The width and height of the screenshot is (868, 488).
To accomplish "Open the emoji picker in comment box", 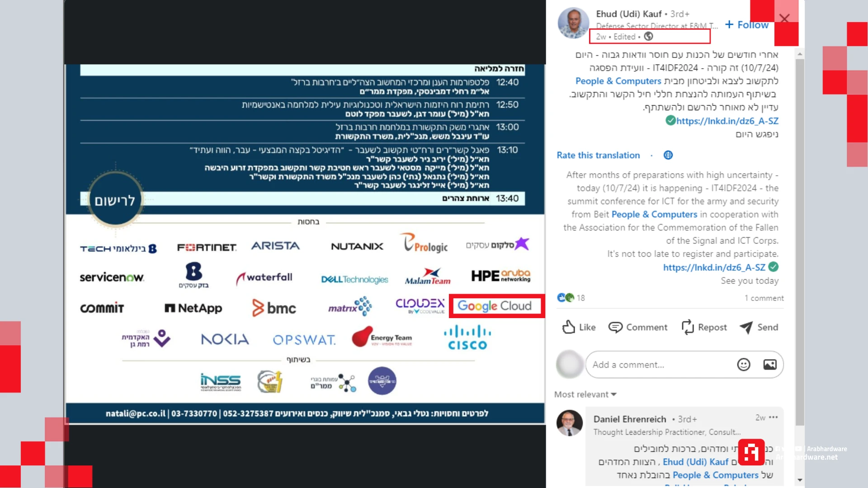I will pos(744,365).
